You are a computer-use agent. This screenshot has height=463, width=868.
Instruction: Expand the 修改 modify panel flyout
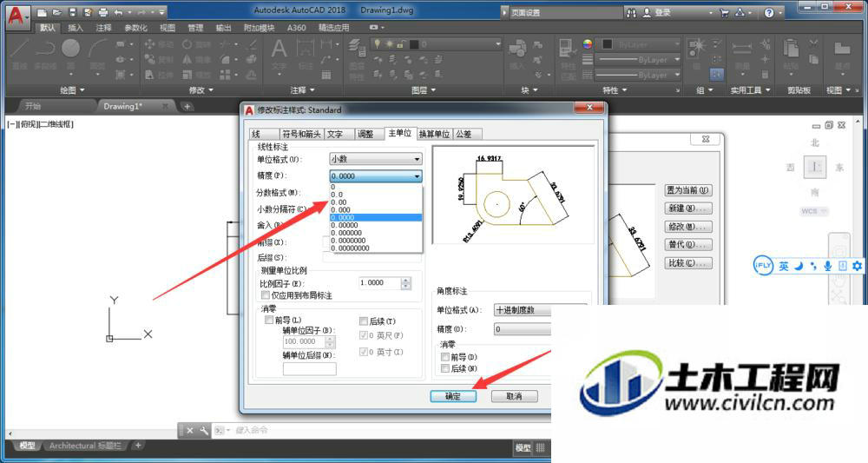coord(201,89)
